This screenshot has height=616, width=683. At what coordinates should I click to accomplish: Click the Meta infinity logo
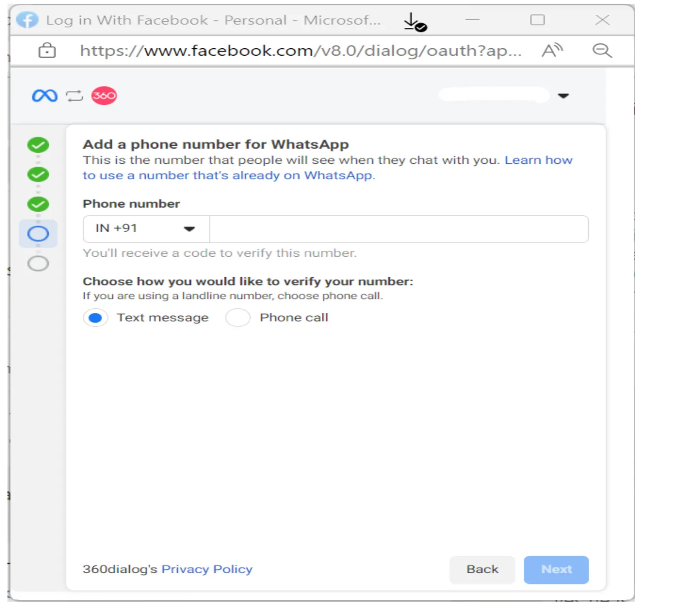45,96
